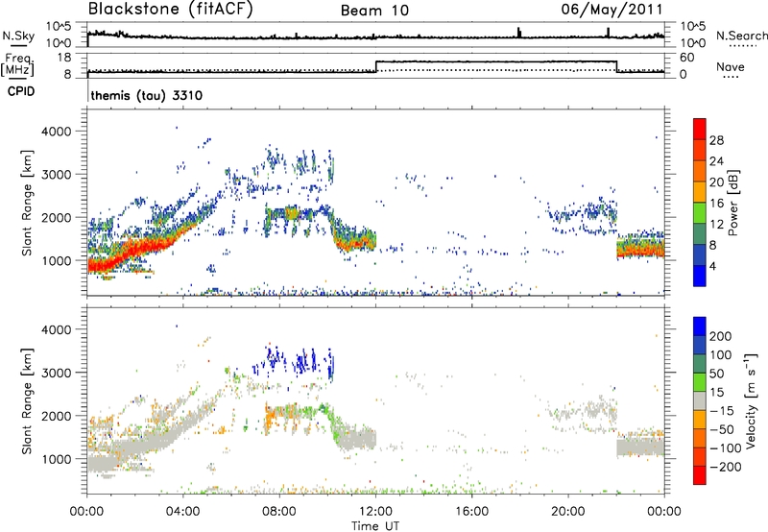Screen dimensions: 768x532
Task: Click the 'Beam 10' label
Action: click(x=374, y=11)
